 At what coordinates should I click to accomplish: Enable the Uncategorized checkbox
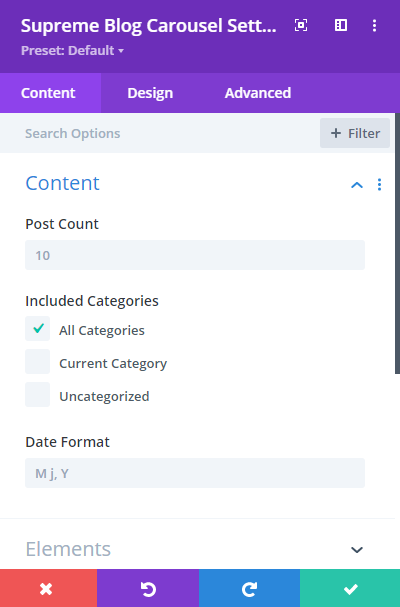(38, 394)
